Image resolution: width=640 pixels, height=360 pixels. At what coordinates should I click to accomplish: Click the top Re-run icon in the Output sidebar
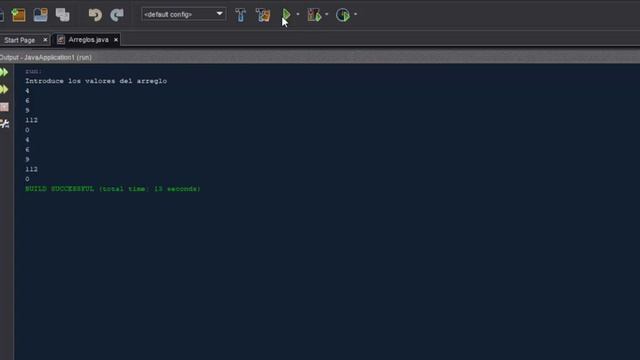click(x=4, y=73)
